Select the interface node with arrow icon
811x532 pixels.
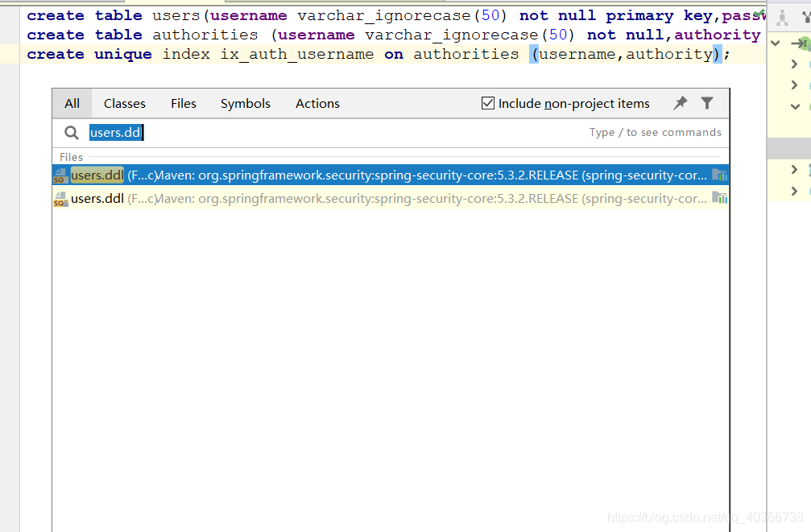coord(801,43)
